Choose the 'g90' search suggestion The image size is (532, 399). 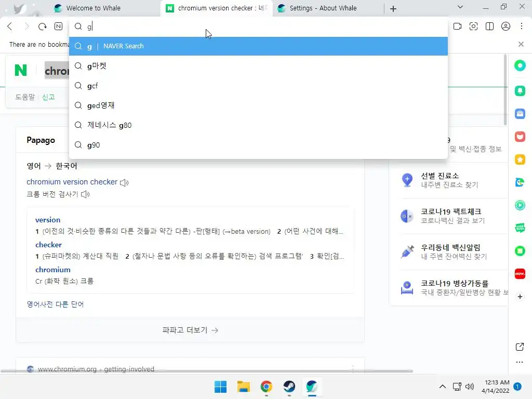pos(258,145)
